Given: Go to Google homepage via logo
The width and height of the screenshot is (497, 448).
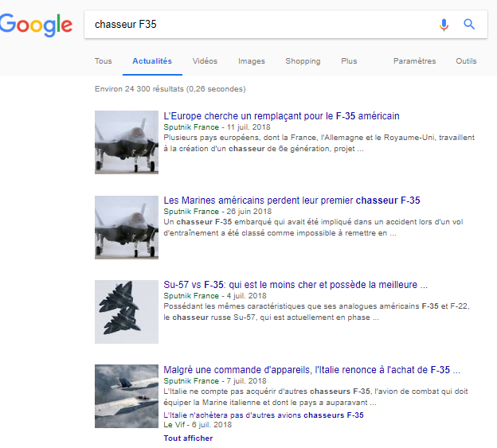Looking at the screenshot, I should [36, 25].
